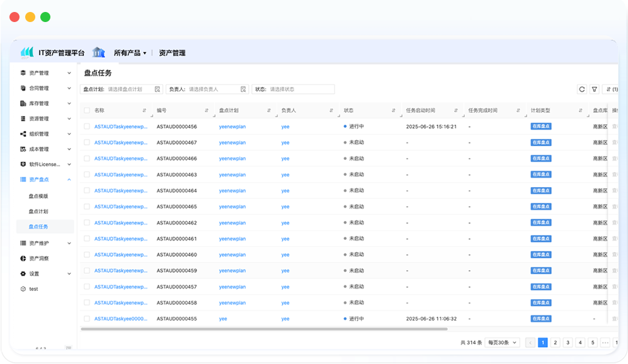The height and width of the screenshot is (364, 628).
Task: Click the refresh icon above the table
Action: pyautogui.click(x=582, y=89)
